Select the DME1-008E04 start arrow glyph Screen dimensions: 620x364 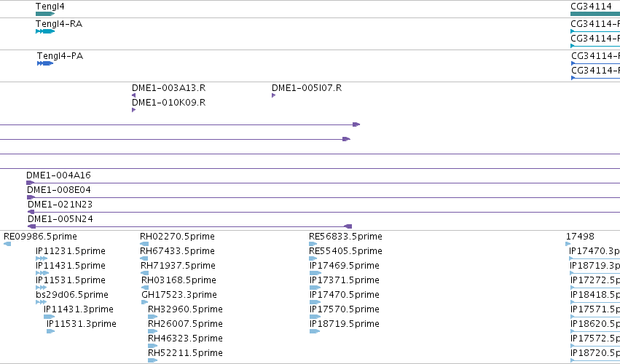[31, 197]
